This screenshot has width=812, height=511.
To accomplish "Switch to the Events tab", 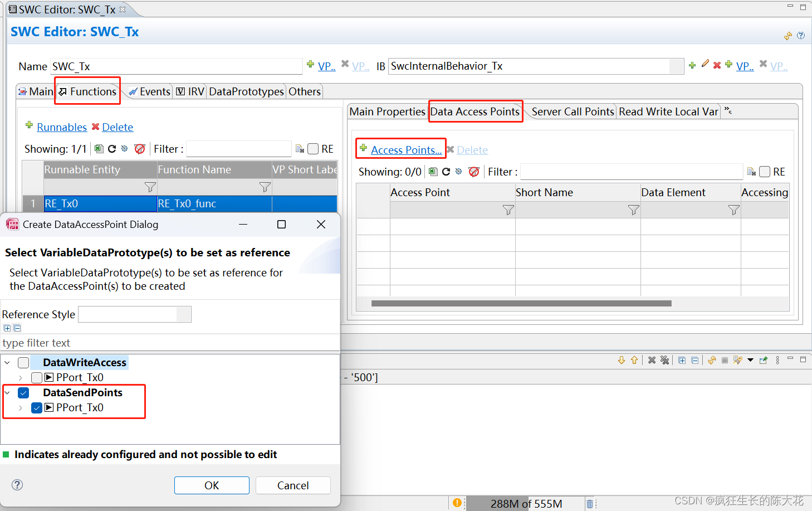I will pyautogui.click(x=153, y=91).
